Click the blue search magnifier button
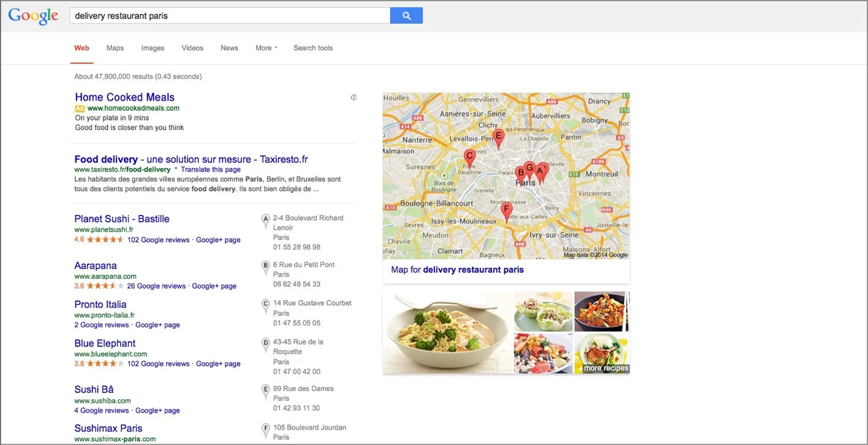The image size is (868, 445). pos(406,16)
